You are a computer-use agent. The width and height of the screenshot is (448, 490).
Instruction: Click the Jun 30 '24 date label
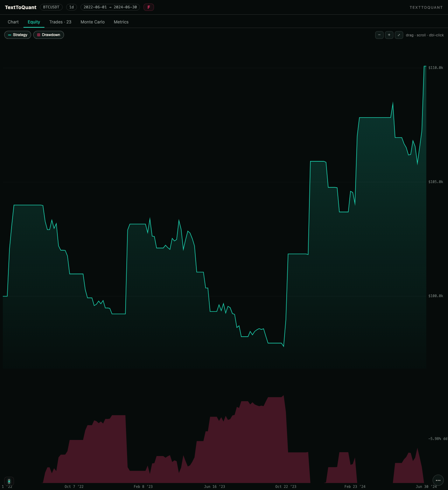[x=426, y=487]
